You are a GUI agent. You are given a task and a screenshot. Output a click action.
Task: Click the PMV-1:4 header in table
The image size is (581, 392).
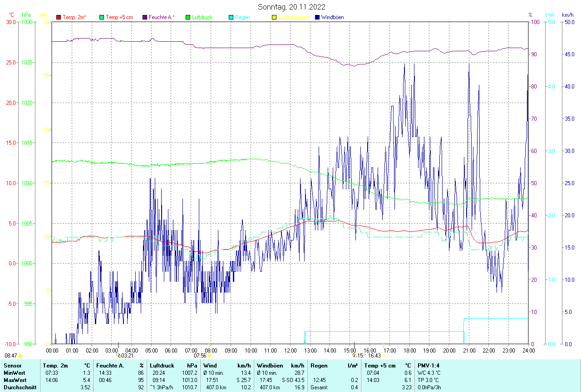(x=429, y=366)
